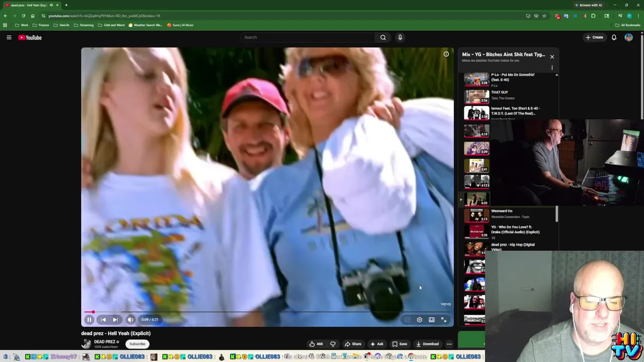Open the Create button
Viewport: 644px width, 362px height.
[x=594, y=37]
